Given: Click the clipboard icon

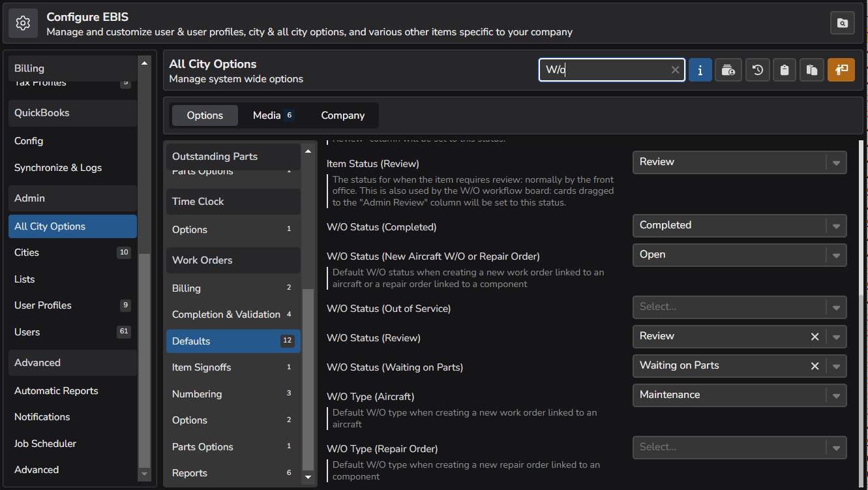Looking at the screenshot, I should pyautogui.click(x=785, y=70).
